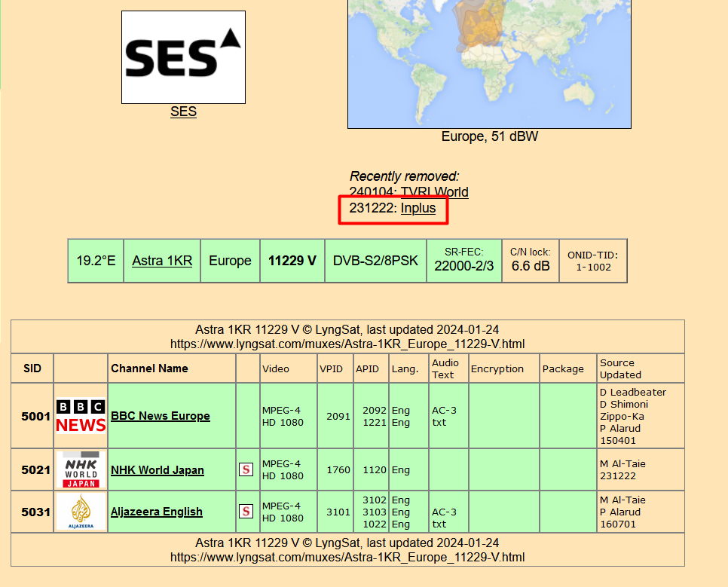Click the NHK World Japan logo
Image resolution: width=728 pixels, height=587 pixels.
pyautogui.click(x=81, y=469)
